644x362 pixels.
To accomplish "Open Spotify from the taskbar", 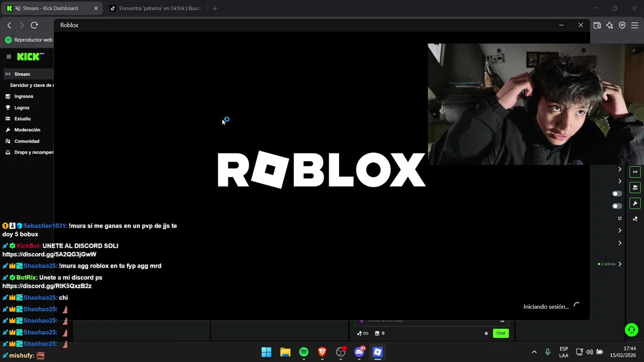I will 304,352.
